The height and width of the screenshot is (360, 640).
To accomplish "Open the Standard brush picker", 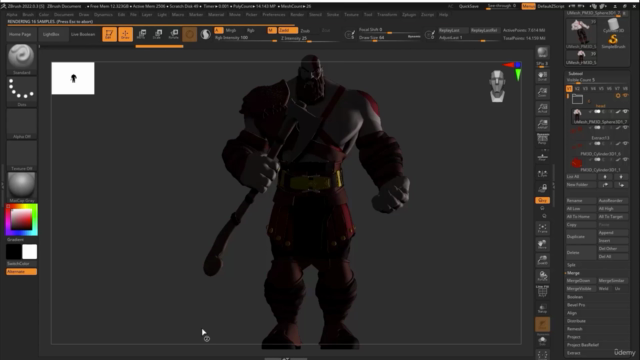I will point(21,59).
